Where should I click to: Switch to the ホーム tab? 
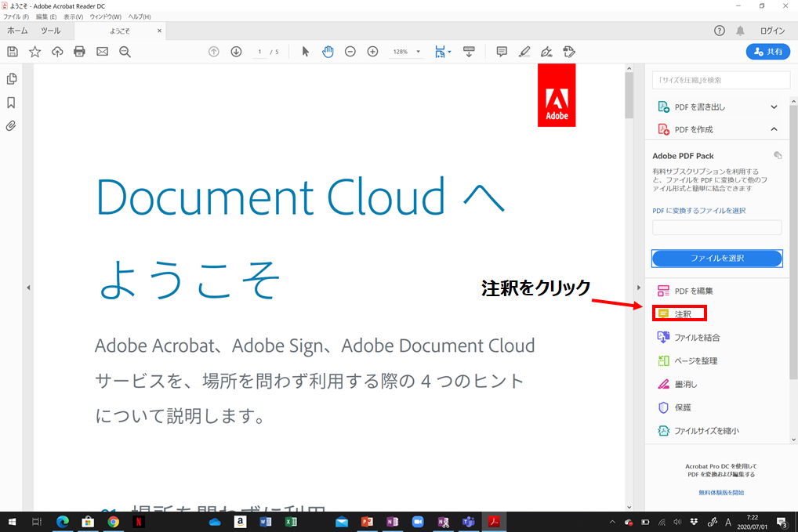click(17, 31)
